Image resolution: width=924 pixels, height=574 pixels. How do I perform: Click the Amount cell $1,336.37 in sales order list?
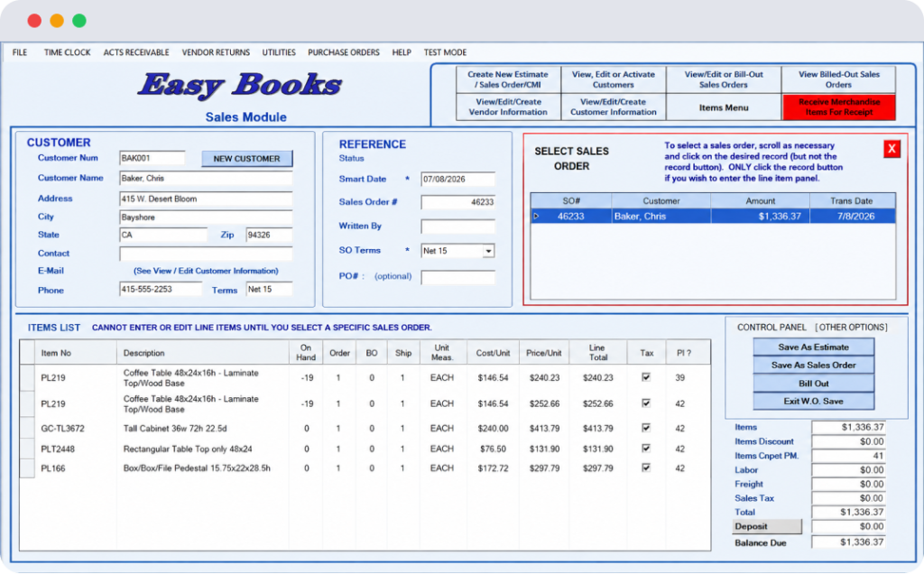click(x=760, y=217)
